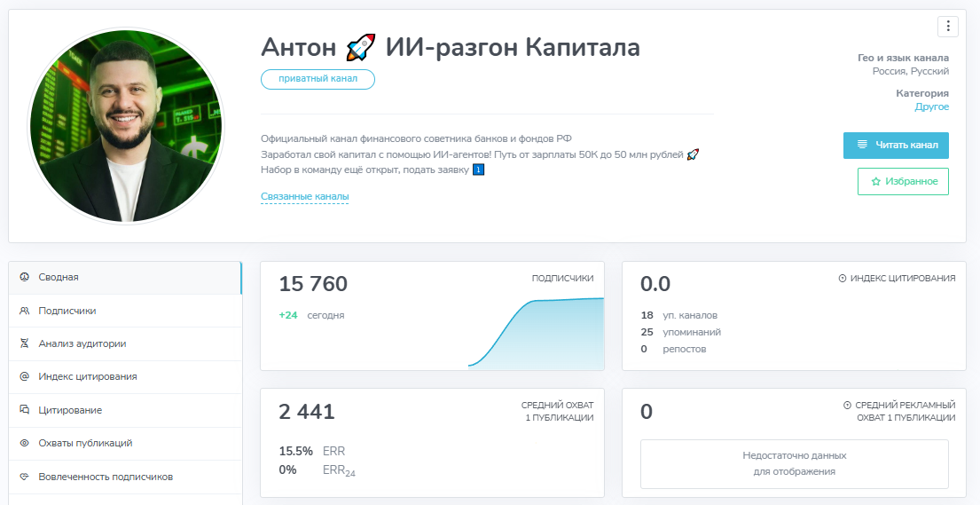Select Охваты публикаций in sidebar
This screenshot has height=505, width=980.
(125, 443)
